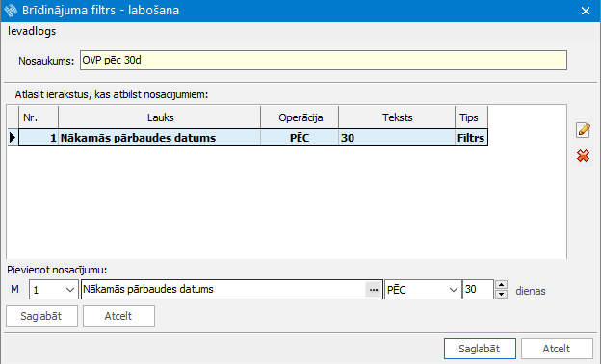Click the Teksts column header
Viewport: 601px width, 364px height.
coord(397,117)
